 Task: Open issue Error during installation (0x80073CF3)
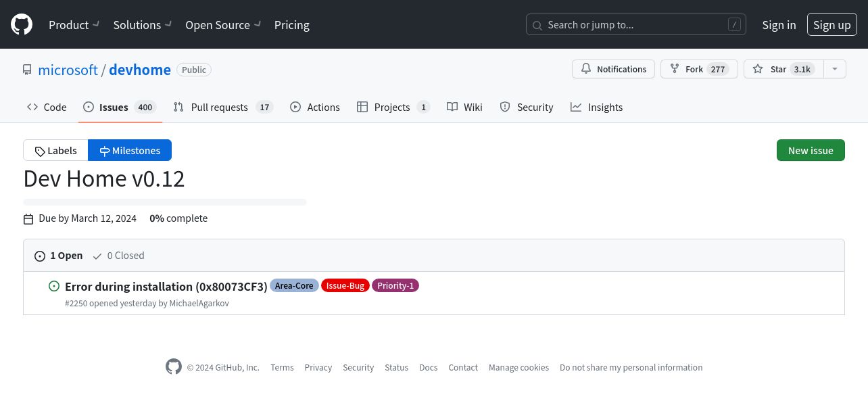(x=166, y=286)
